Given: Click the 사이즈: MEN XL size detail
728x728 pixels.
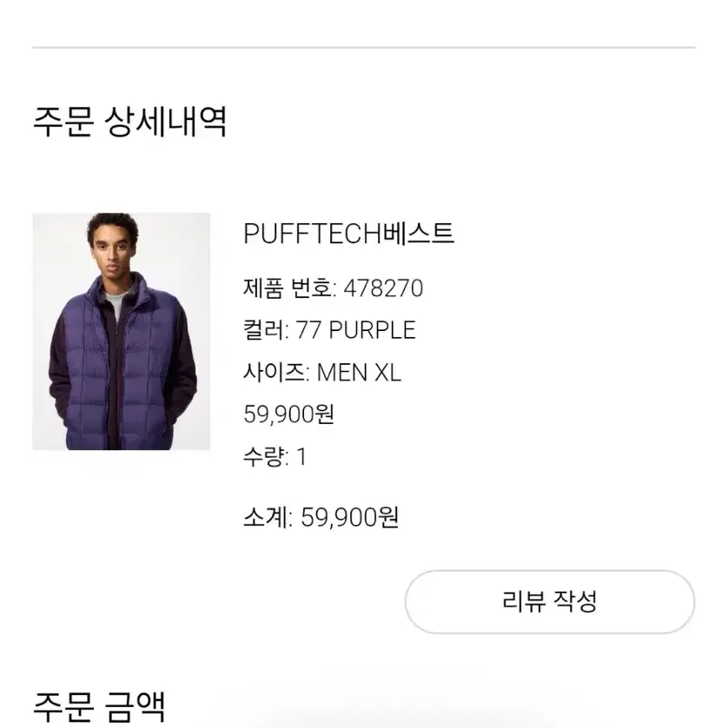Looking at the screenshot, I should click(323, 371).
